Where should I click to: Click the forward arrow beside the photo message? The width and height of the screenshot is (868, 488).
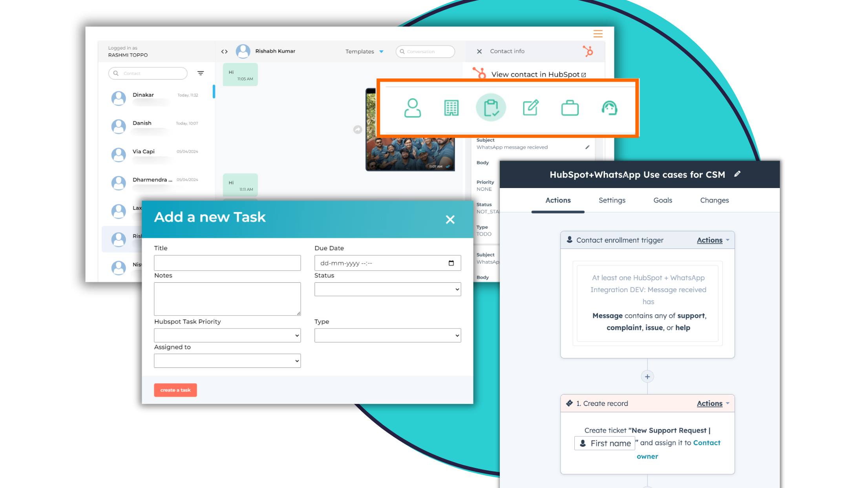pos(358,130)
